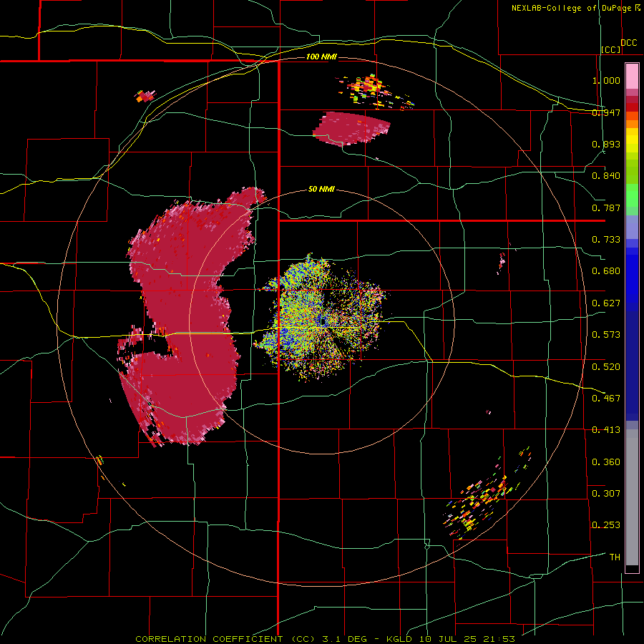
Task: Click the 0.627 scale value
Action: (606, 303)
